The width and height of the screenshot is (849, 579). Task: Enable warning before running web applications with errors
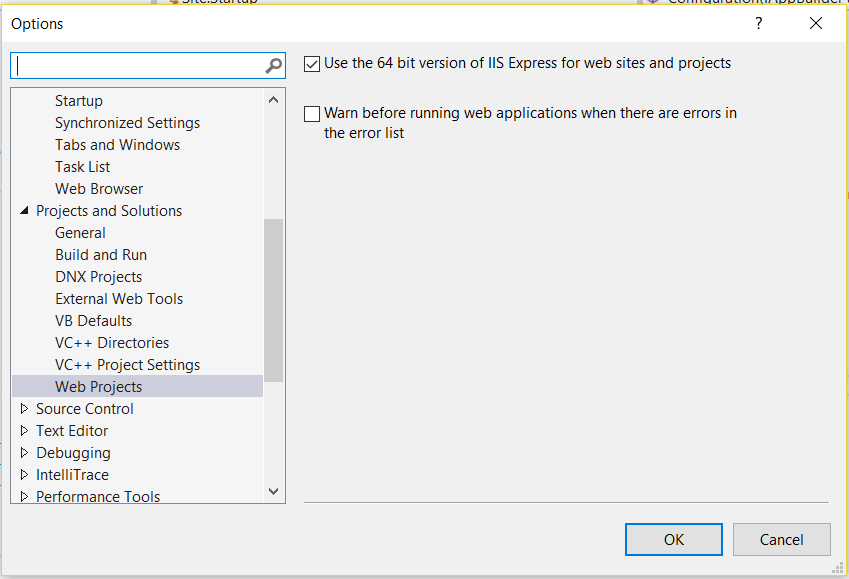click(x=312, y=114)
